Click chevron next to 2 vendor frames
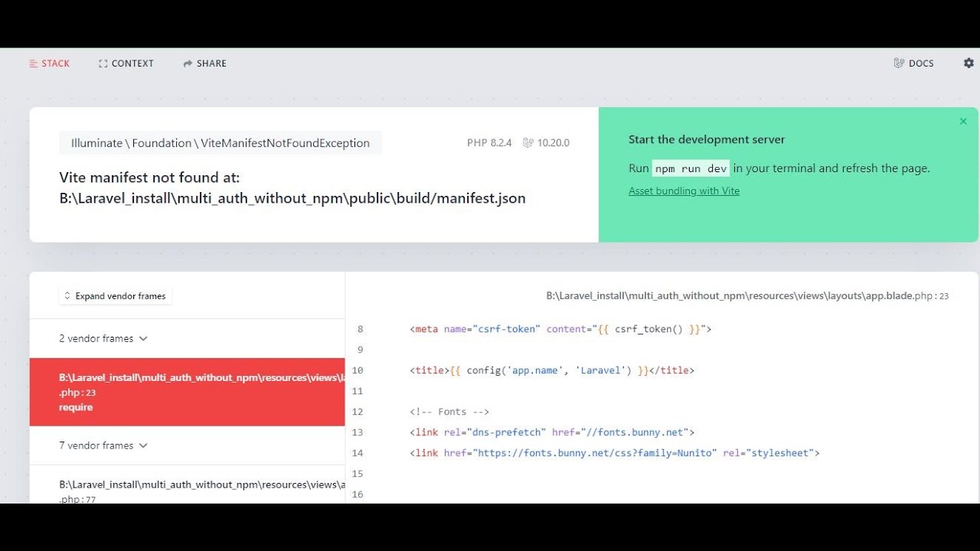This screenshot has width=980, height=551. point(143,338)
